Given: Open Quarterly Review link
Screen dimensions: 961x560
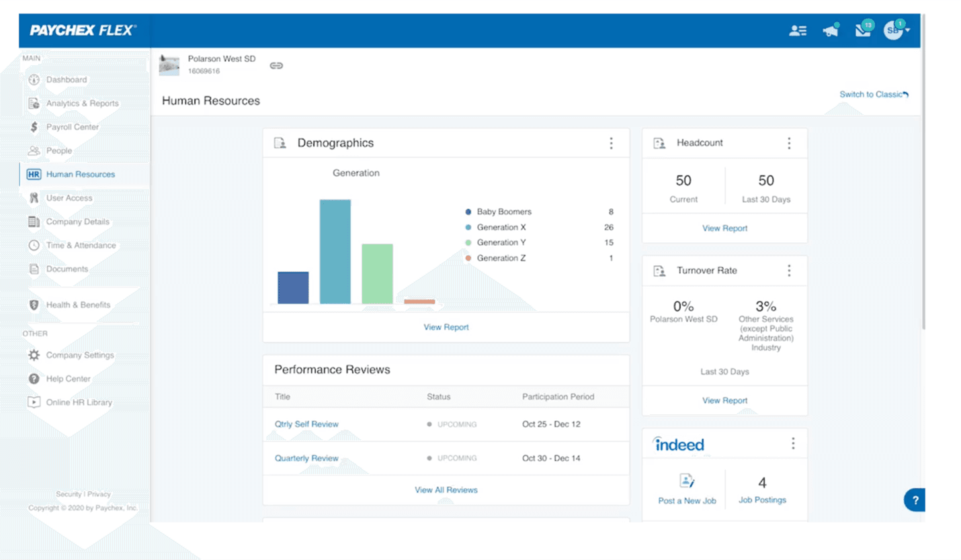Looking at the screenshot, I should pyautogui.click(x=306, y=459).
